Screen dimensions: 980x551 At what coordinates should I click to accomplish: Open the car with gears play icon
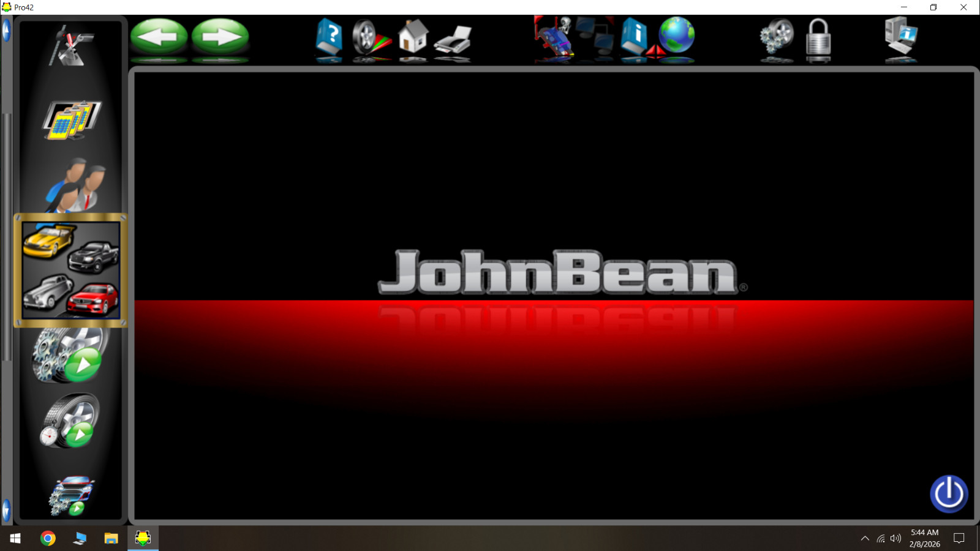72,495
